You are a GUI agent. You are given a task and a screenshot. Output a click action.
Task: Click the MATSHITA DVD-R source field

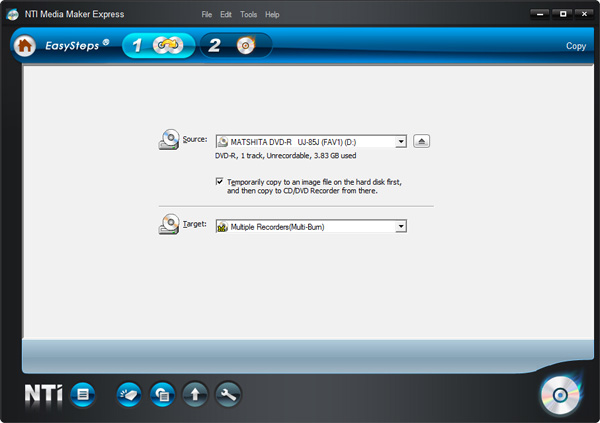(311, 142)
